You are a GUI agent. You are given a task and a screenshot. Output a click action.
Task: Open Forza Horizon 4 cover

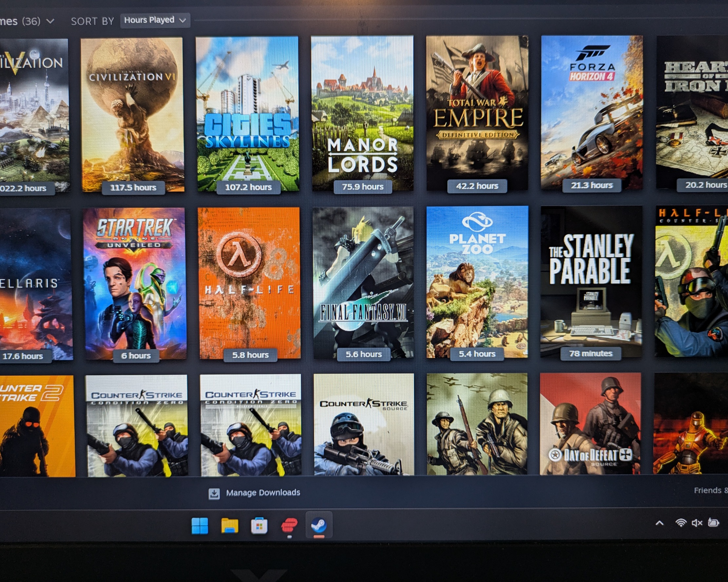tap(592, 112)
